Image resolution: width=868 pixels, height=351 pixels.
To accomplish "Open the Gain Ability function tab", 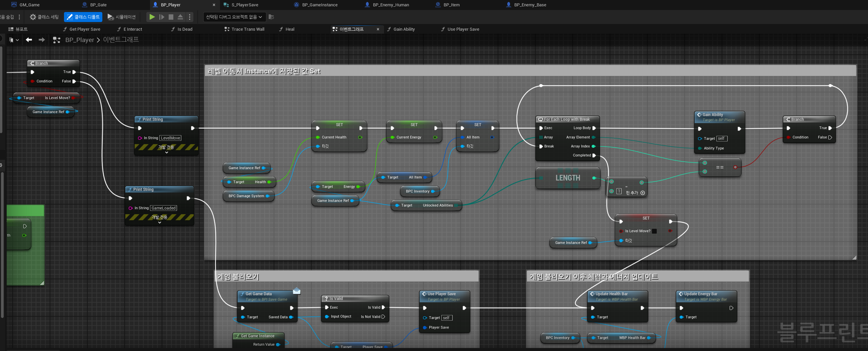I will (401, 29).
